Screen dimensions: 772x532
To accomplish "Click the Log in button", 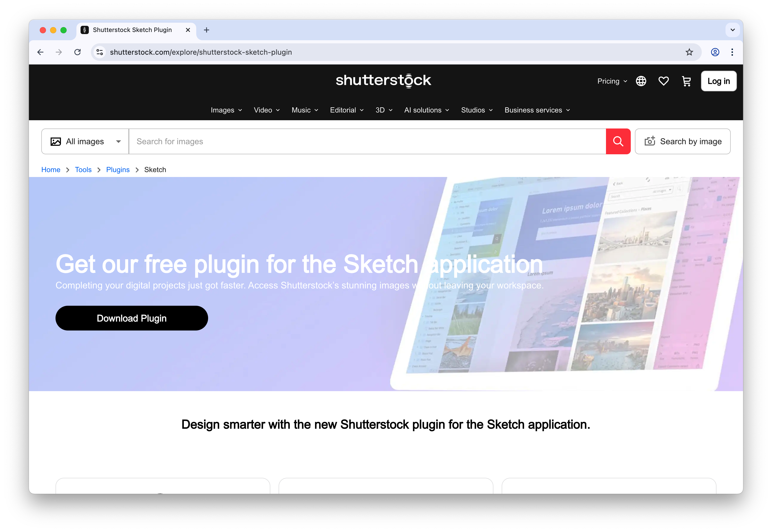I will pyautogui.click(x=719, y=81).
